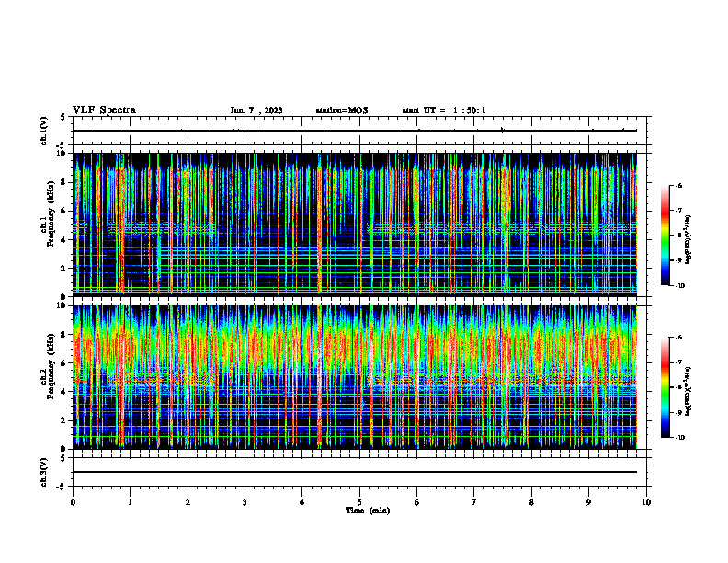The height and width of the screenshot is (563, 728).
Task: Click the time axis tick label "8"
Action: [x=531, y=502]
